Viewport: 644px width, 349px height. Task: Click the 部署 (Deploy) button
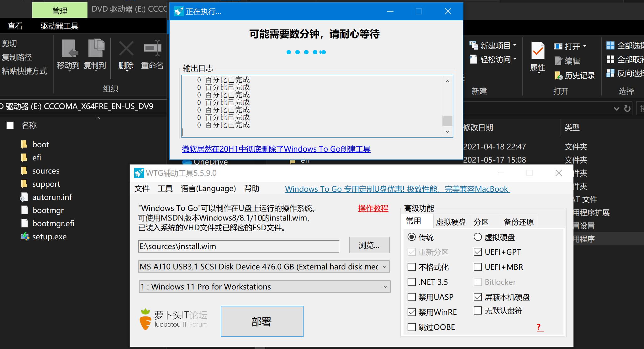[x=262, y=321]
